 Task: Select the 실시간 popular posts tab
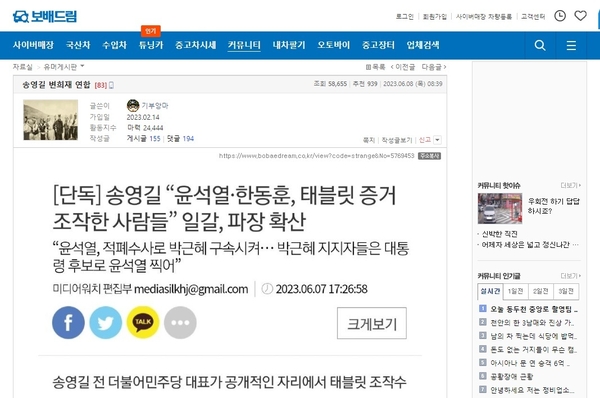click(x=490, y=291)
